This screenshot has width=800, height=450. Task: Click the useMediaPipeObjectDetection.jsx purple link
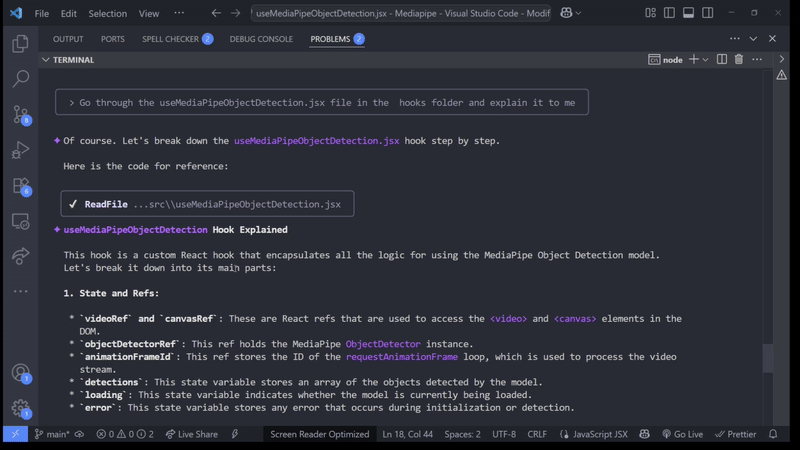tap(316, 141)
